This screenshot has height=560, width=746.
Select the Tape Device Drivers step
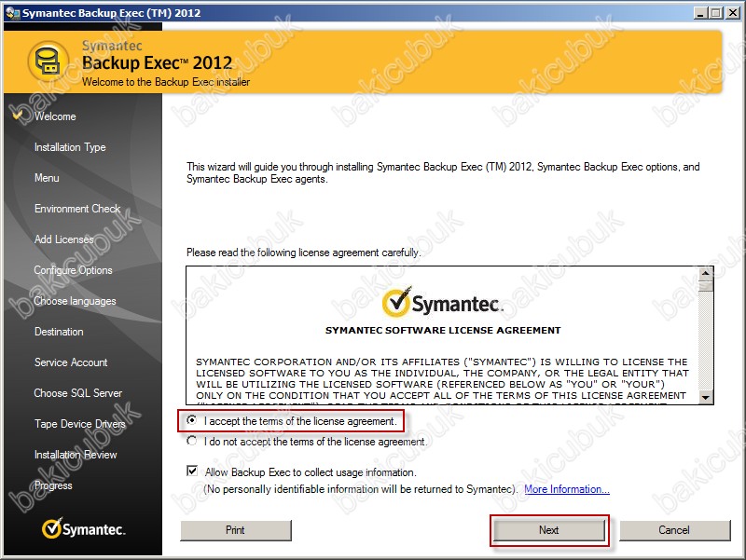pos(80,424)
